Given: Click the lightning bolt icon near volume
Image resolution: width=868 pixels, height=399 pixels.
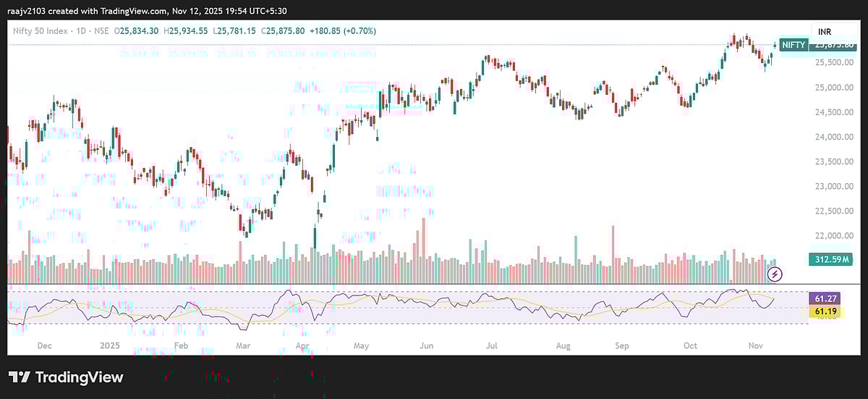Looking at the screenshot, I should [x=775, y=274].
